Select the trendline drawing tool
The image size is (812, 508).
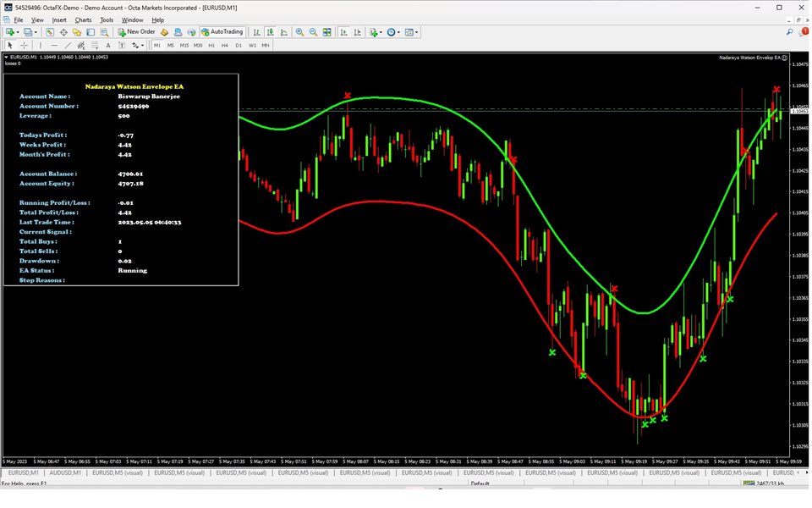point(67,45)
